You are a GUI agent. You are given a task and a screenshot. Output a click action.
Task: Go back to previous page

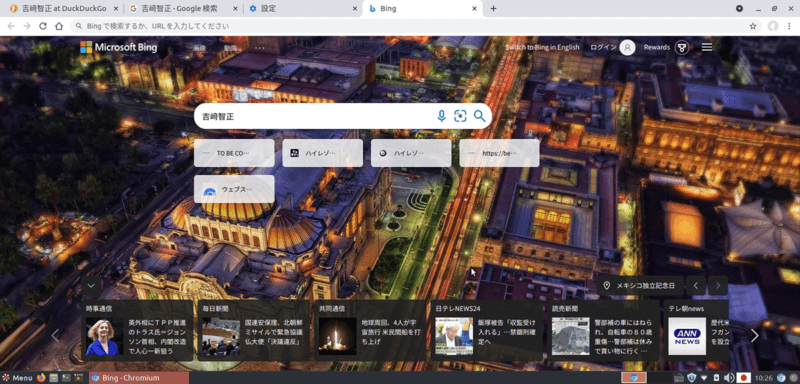[x=12, y=26]
